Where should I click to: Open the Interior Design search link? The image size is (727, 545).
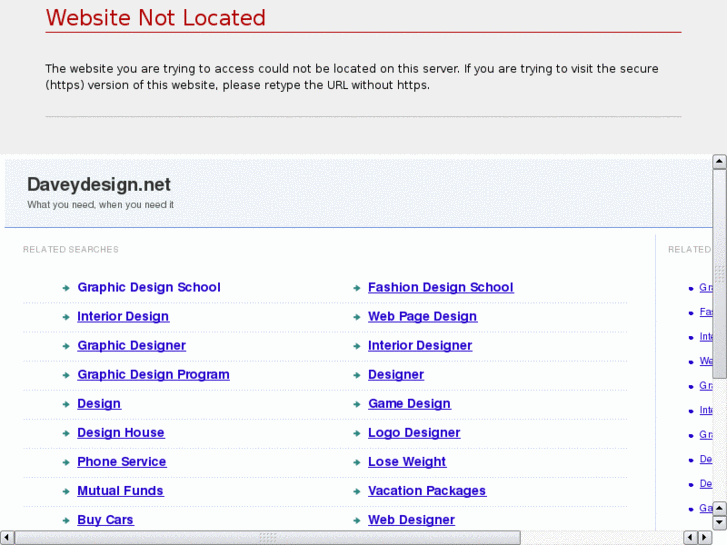pyautogui.click(x=123, y=316)
